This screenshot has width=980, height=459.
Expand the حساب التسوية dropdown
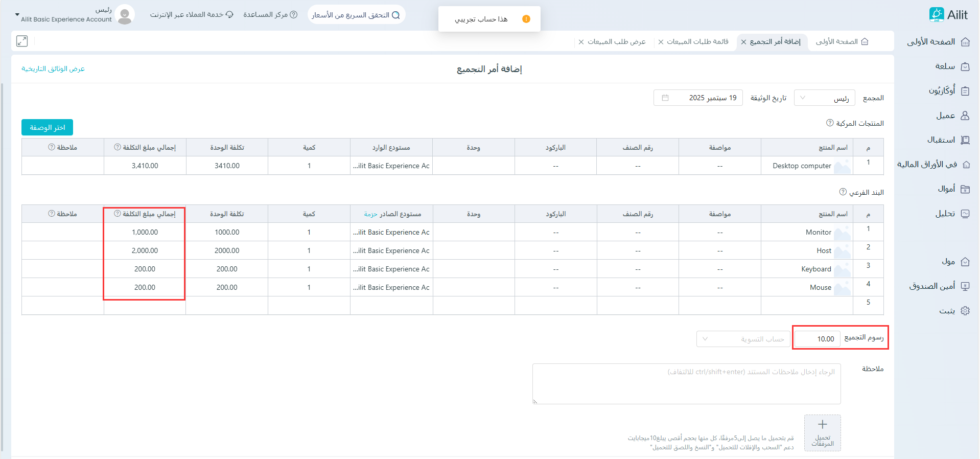coord(743,339)
